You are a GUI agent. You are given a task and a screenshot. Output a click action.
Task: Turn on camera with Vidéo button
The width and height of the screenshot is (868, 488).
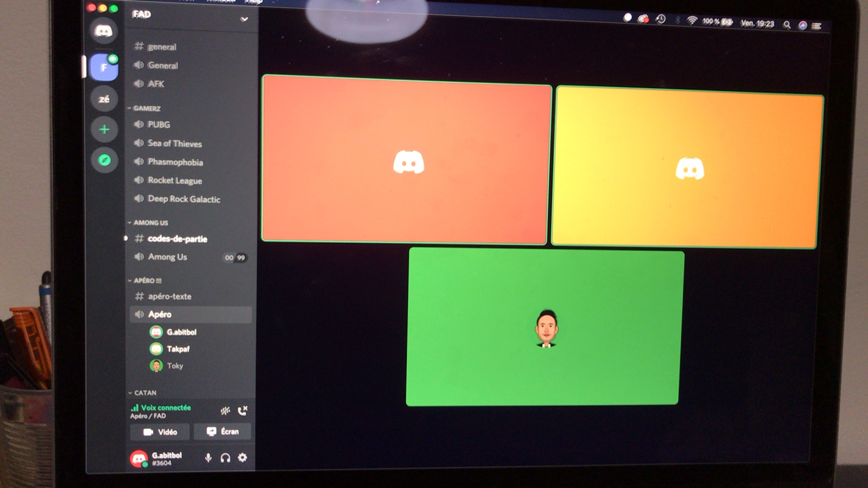point(160,432)
